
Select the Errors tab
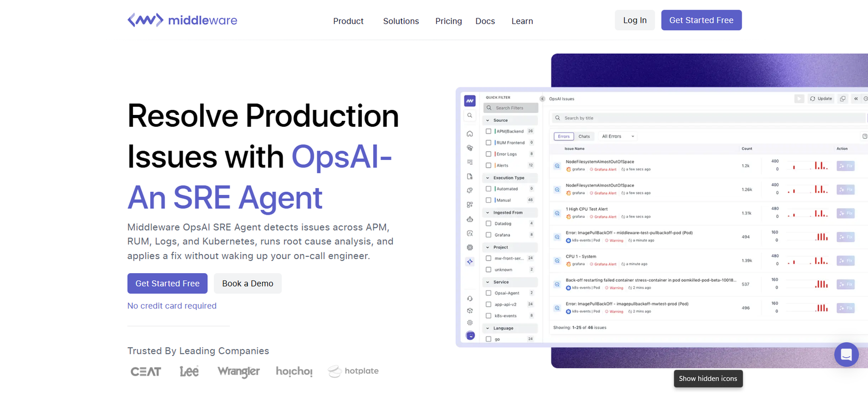pyautogui.click(x=564, y=136)
